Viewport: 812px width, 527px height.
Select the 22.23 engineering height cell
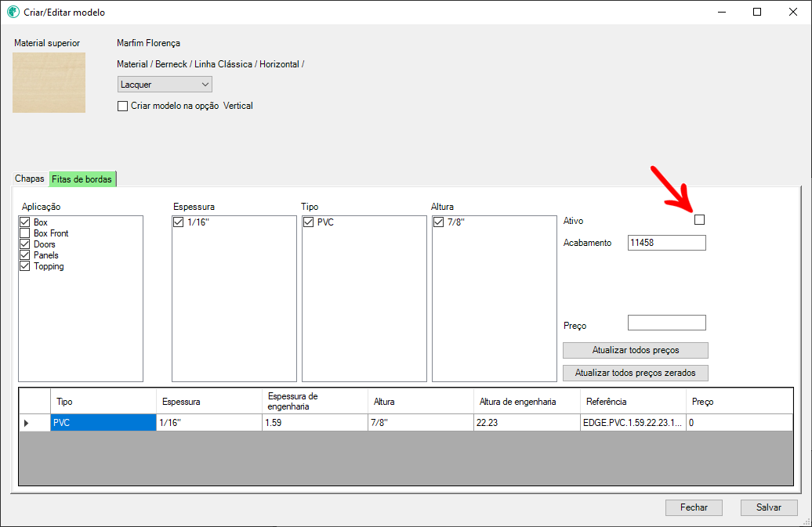point(527,423)
